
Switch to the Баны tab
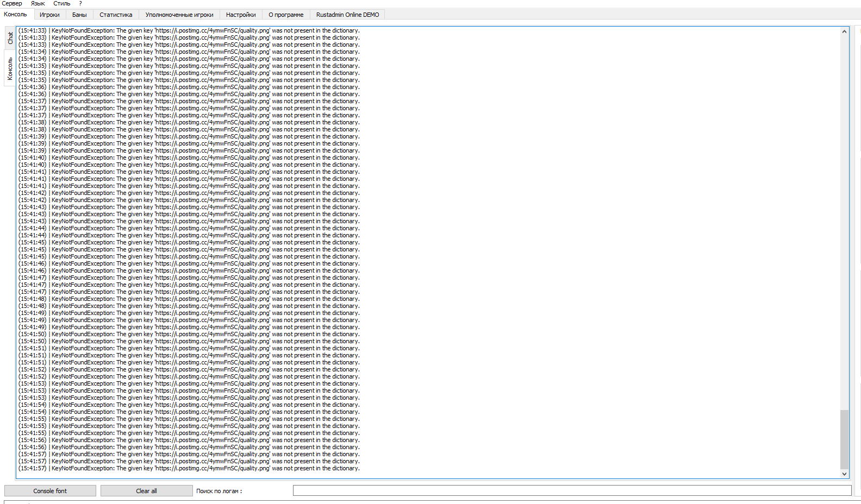tap(79, 15)
